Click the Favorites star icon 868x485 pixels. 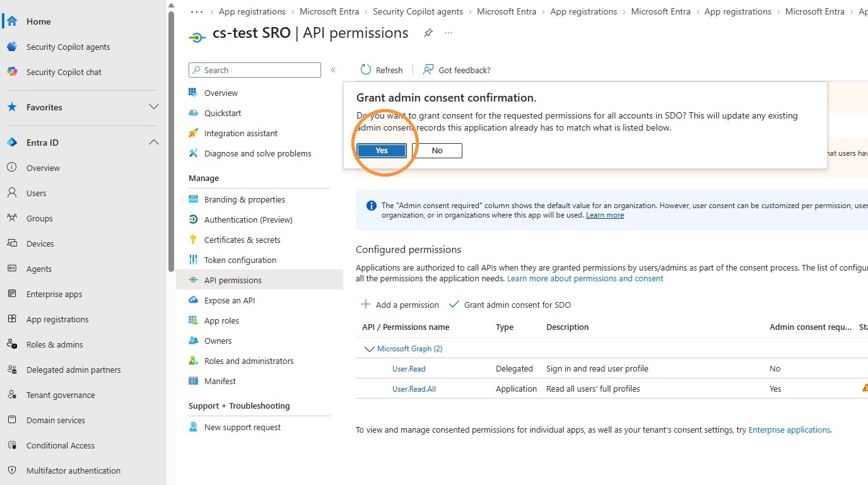click(12, 107)
